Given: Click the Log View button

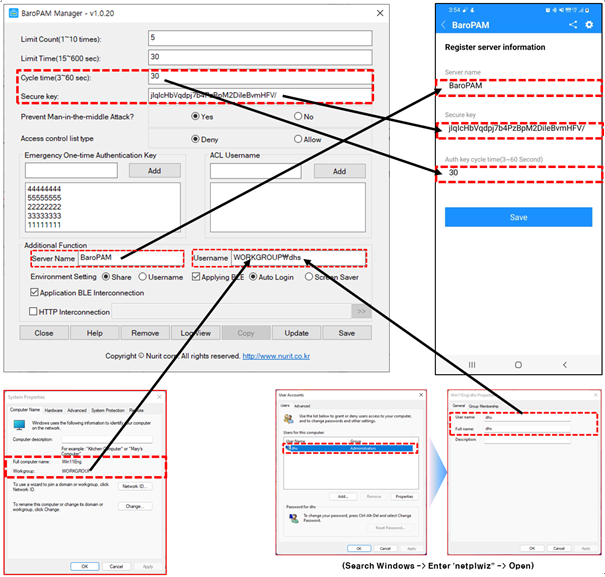Looking at the screenshot, I should tap(196, 333).
